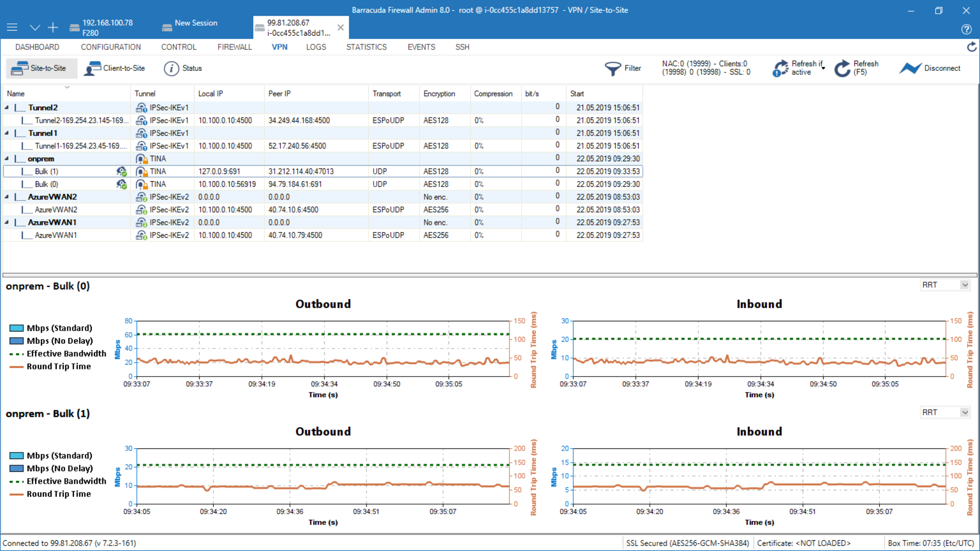This screenshot has height=551, width=980.
Task: Sort by the Local IP column header
Action: [x=229, y=94]
